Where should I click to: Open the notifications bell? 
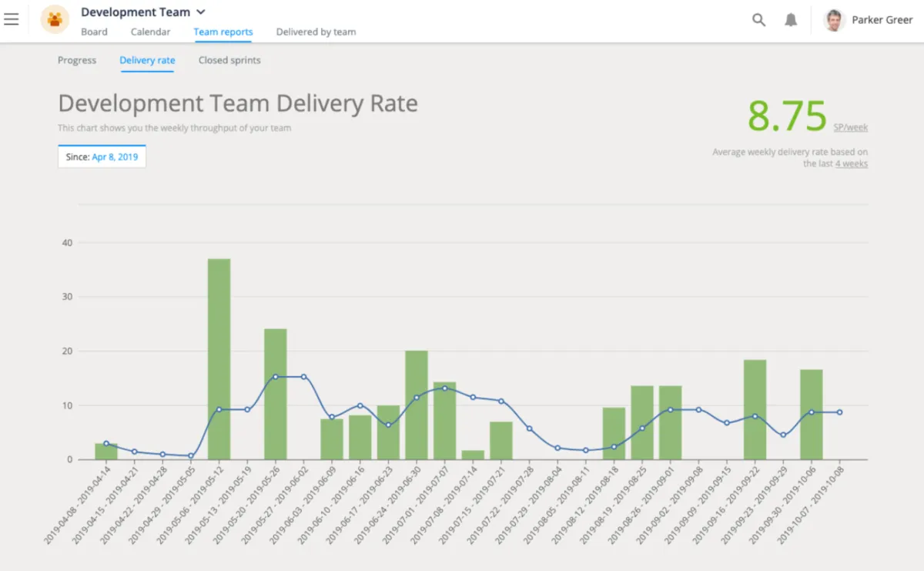tap(791, 20)
